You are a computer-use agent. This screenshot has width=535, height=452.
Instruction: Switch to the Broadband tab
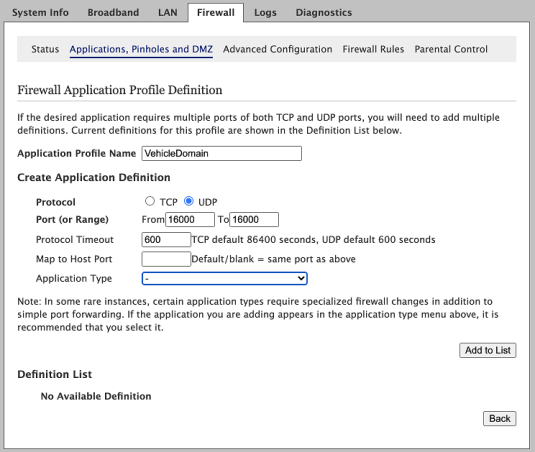[x=113, y=13]
